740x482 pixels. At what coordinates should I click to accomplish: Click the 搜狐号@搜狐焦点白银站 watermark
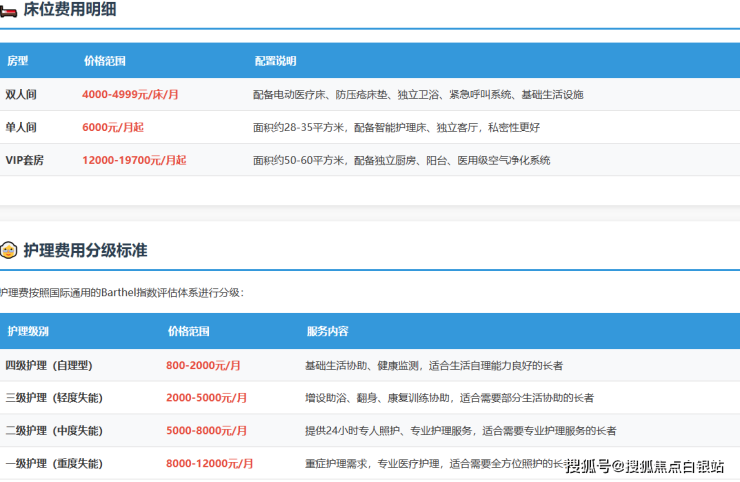tap(644, 466)
